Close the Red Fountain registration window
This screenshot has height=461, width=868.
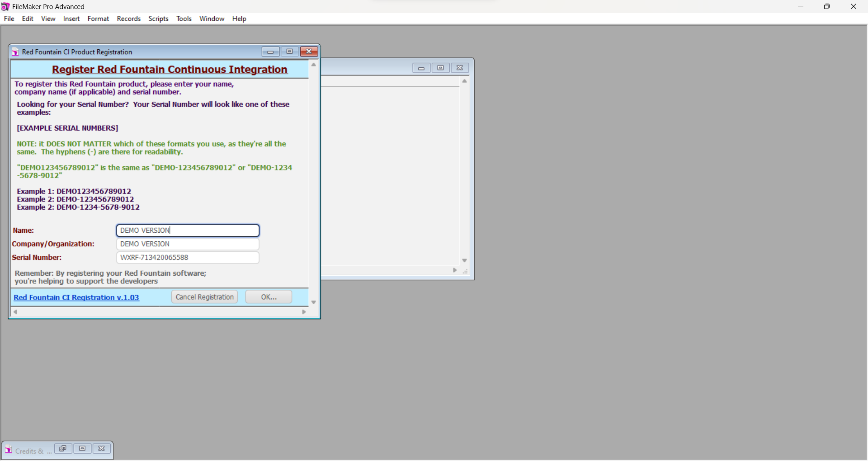pos(309,52)
